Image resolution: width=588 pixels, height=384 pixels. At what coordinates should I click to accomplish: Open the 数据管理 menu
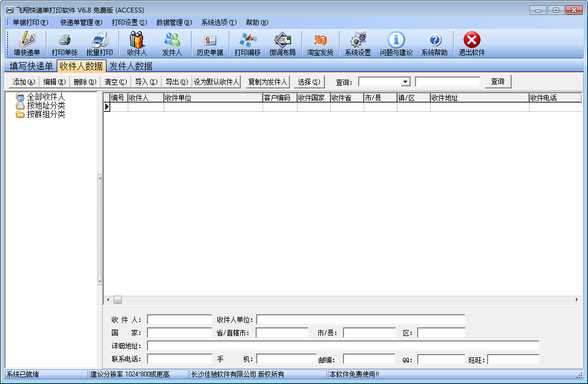(174, 22)
